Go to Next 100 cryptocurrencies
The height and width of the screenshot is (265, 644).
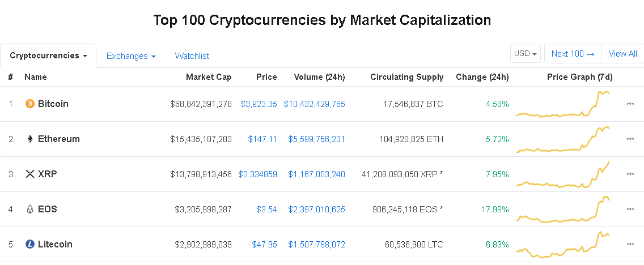click(x=573, y=54)
